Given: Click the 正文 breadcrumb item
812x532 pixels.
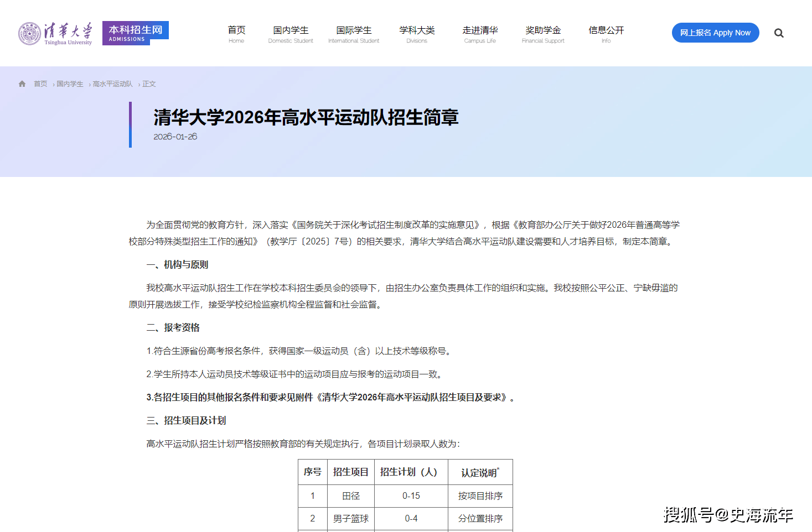Looking at the screenshot, I should [149, 84].
